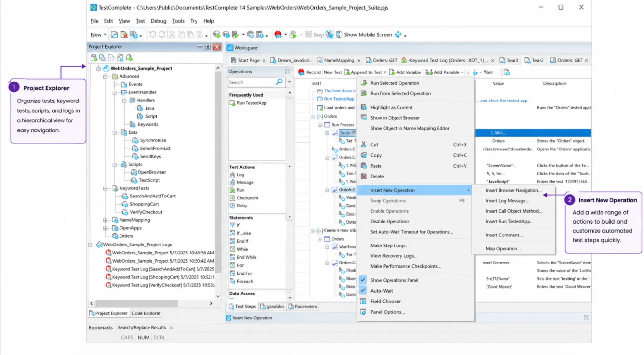Expand the OpenApps tree node
Screen dimensions: 644x355
point(105,228)
